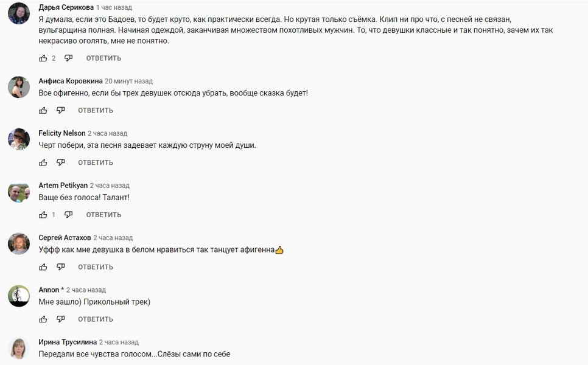The image size is (588, 365).
Task: Dislike Felicity Nelson's comment
Action: click(x=60, y=163)
